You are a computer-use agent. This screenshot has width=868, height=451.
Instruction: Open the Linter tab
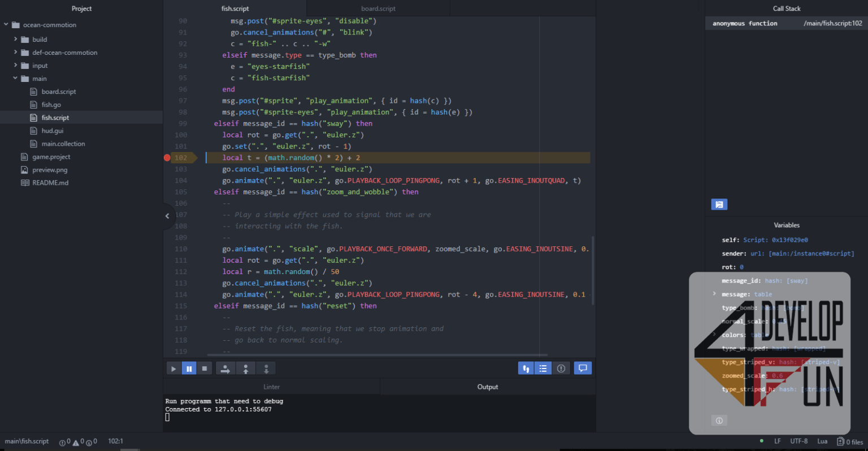click(271, 387)
